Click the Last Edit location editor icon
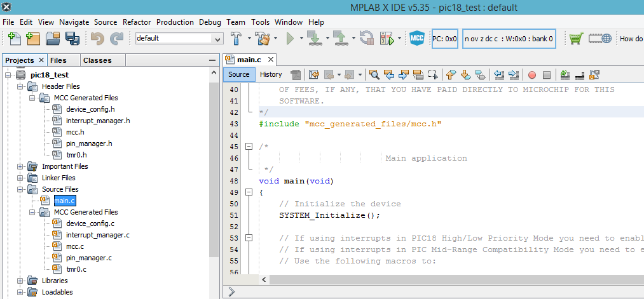Image resolution: width=644 pixels, height=299 pixels. (314, 75)
